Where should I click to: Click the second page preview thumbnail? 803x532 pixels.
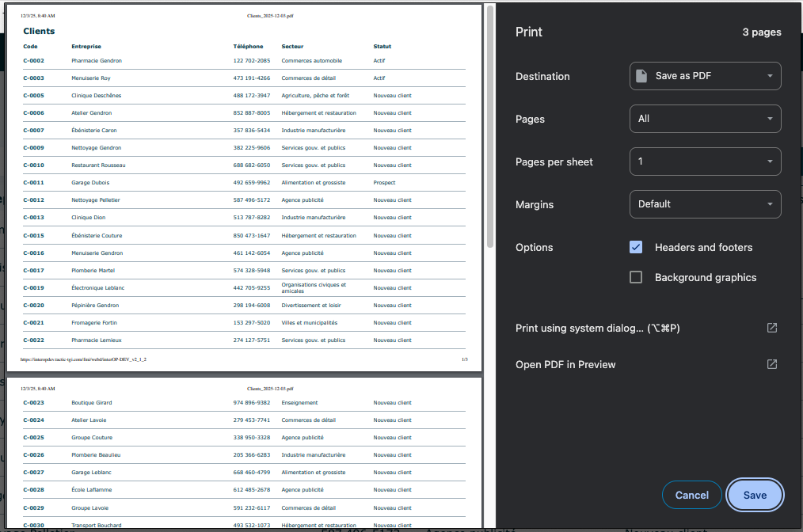pyautogui.click(x=245, y=454)
